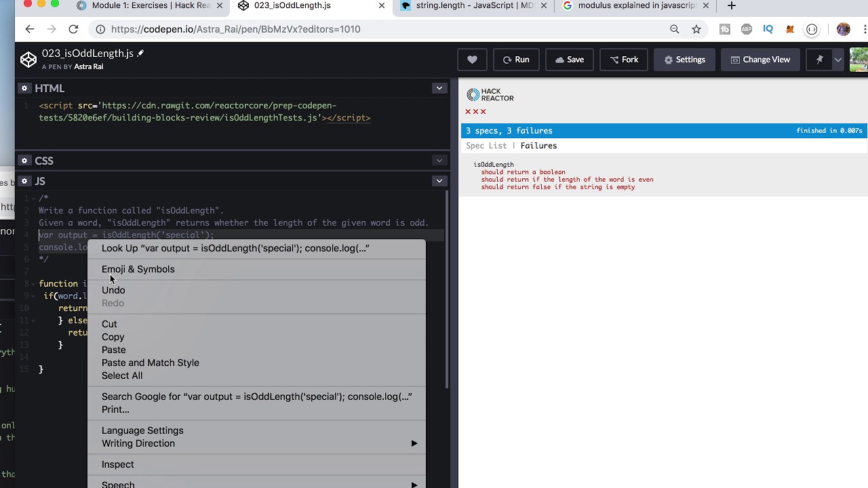
Task: Expand the HTML editor dropdown arrow
Action: pyautogui.click(x=439, y=88)
